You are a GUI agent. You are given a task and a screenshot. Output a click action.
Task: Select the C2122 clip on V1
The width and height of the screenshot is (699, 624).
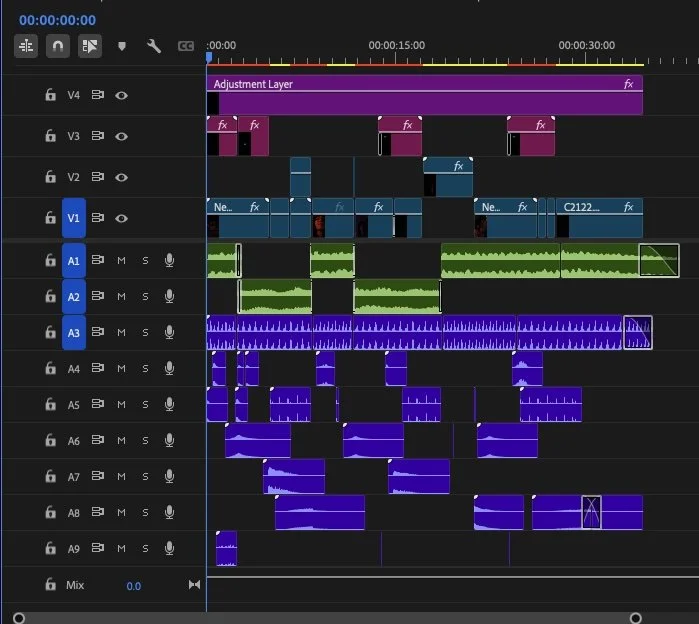tap(600, 218)
